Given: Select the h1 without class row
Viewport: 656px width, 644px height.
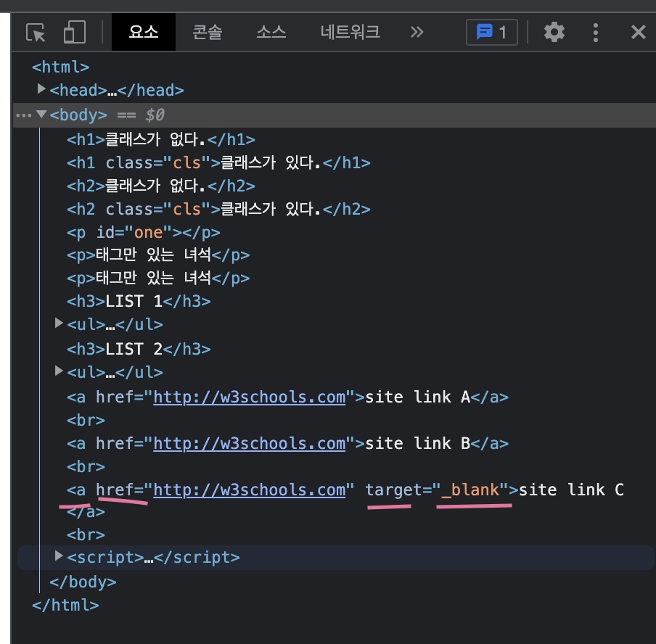Looking at the screenshot, I should pos(160,140).
